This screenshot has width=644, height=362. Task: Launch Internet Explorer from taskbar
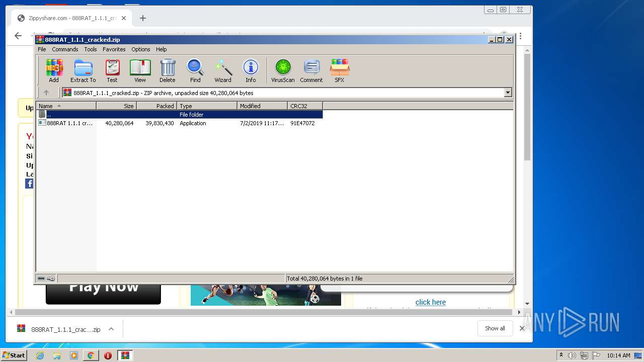[x=40, y=355]
